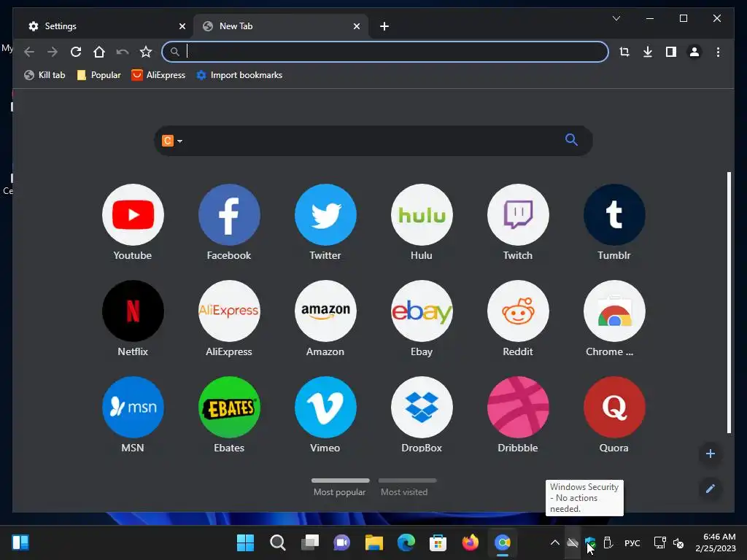The width and height of the screenshot is (747, 560).
Task: Navigate forward one page
Action: point(53,52)
